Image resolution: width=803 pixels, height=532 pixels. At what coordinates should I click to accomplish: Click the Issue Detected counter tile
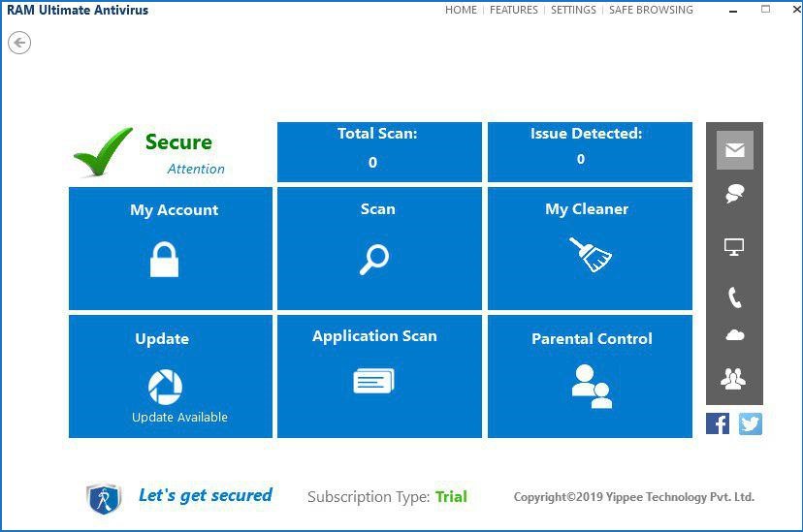pos(590,152)
